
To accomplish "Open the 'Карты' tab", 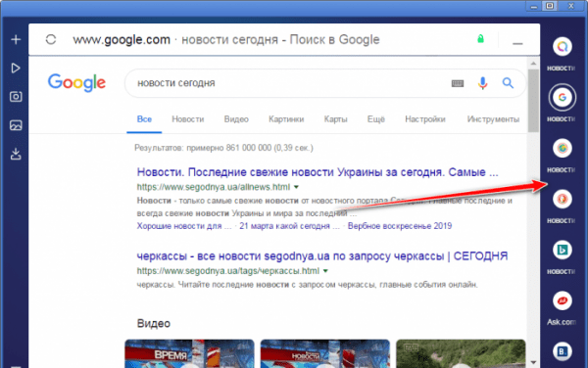I will (x=335, y=119).
